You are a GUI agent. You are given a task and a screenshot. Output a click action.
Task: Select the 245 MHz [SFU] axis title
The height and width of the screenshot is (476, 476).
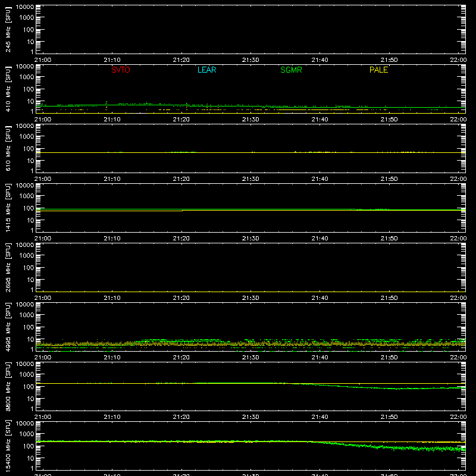(8, 30)
